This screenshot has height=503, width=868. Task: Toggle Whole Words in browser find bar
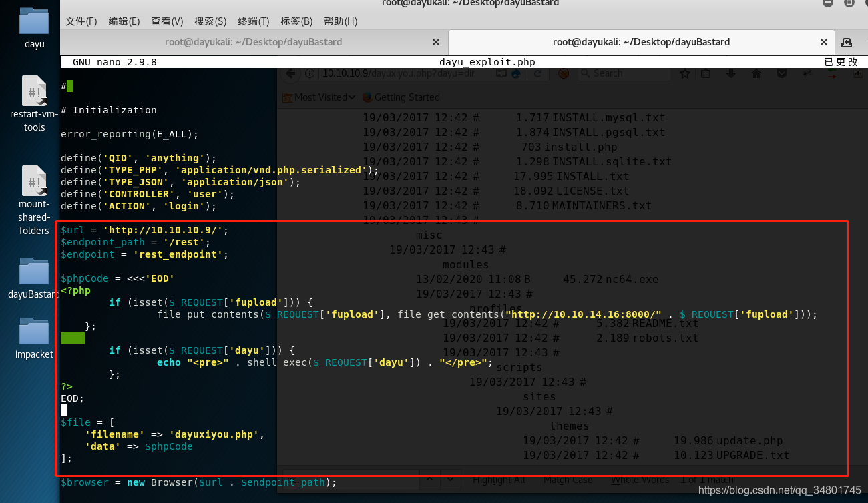[640, 480]
